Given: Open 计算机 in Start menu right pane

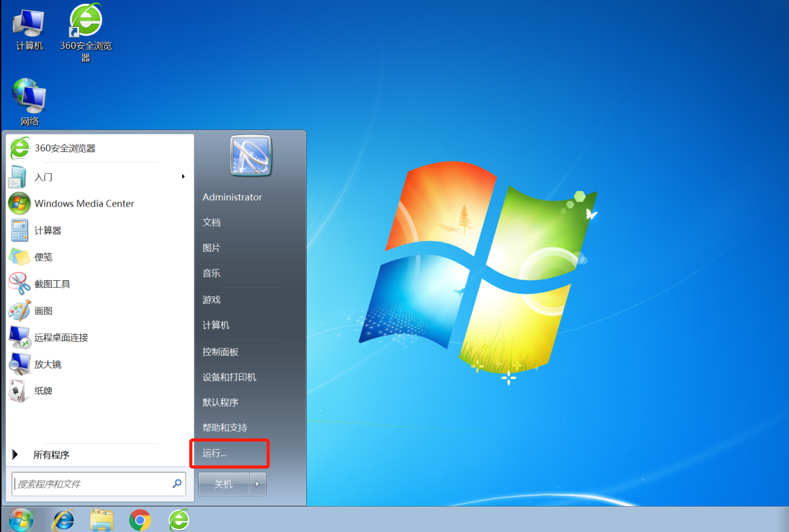Looking at the screenshot, I should pos(216,325).
